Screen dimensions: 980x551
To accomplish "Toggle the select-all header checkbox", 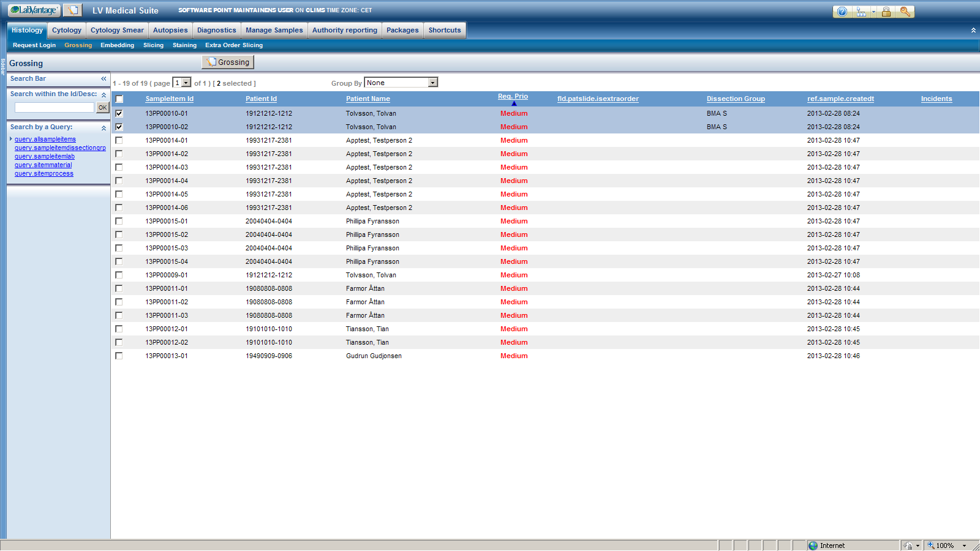I will [119, 99].
